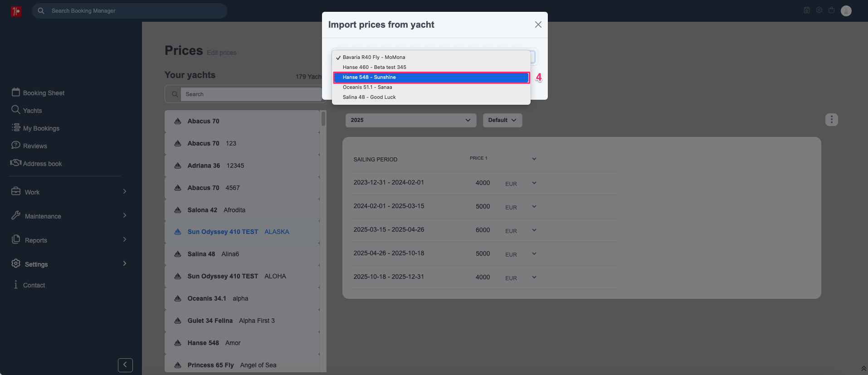Click the boat icon beside Abacus 70 123

(x=178, y=143)
